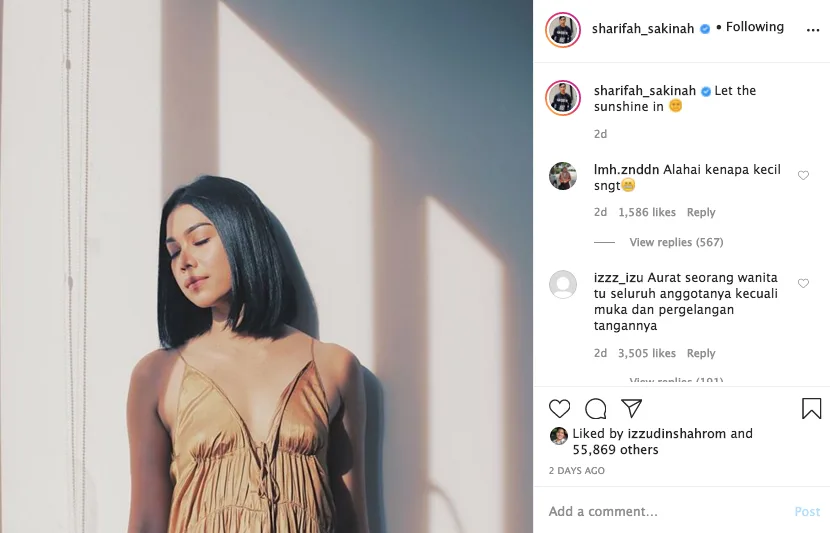The height and width of the screenshot is (533, 830).
Task: Open the 1,586 likes list
Action: coord(647,212)
